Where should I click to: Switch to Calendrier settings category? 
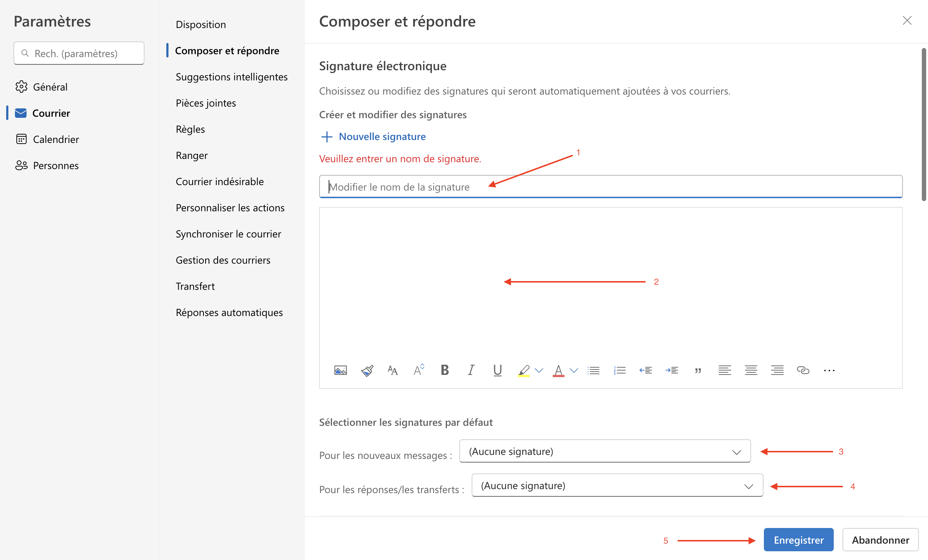56,139
